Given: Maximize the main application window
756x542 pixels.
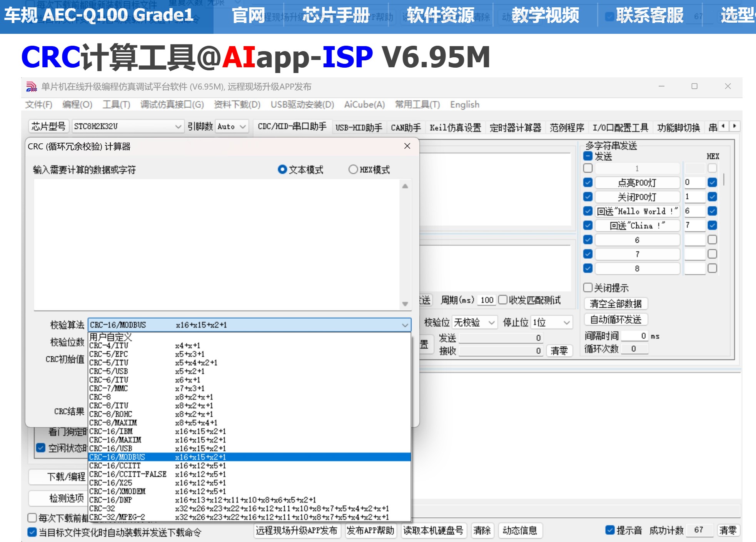Looking at the screenshot, I should (x=694, y=86).
